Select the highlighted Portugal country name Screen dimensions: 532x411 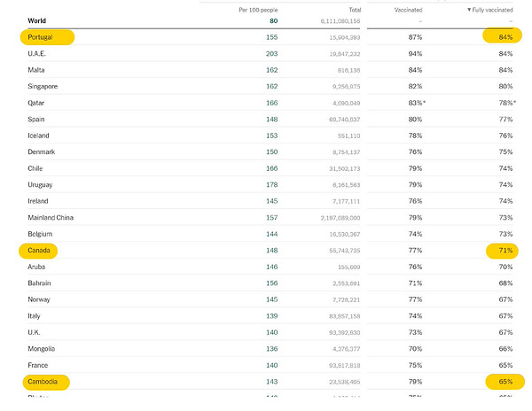40,37
